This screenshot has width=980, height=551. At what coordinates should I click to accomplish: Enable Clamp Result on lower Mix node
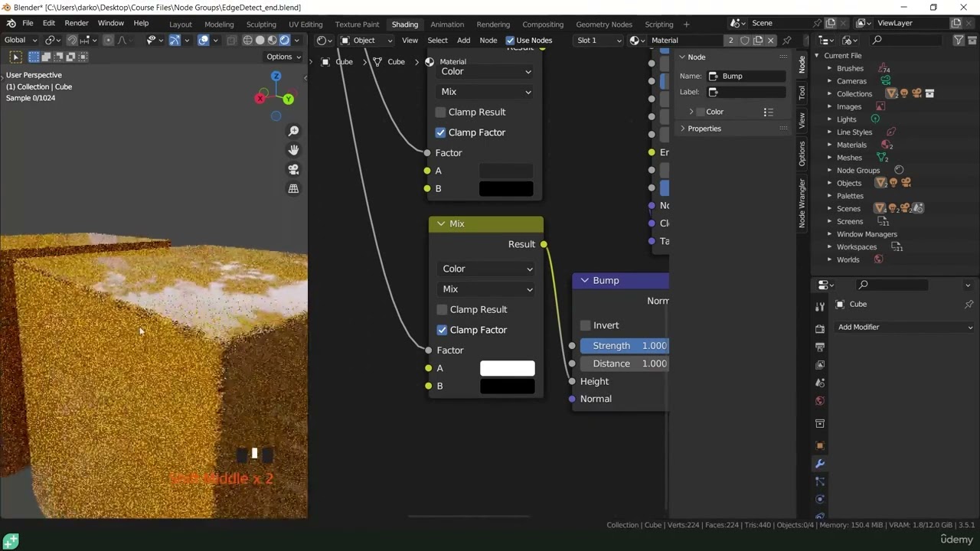[442, 309]
